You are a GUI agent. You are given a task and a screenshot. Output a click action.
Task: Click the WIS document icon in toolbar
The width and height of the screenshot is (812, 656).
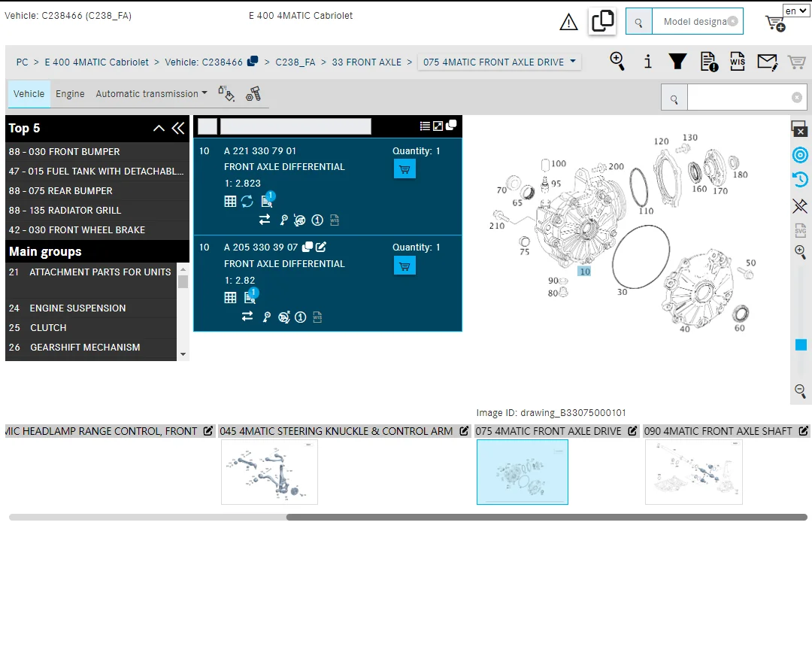(x=738, y=62)
